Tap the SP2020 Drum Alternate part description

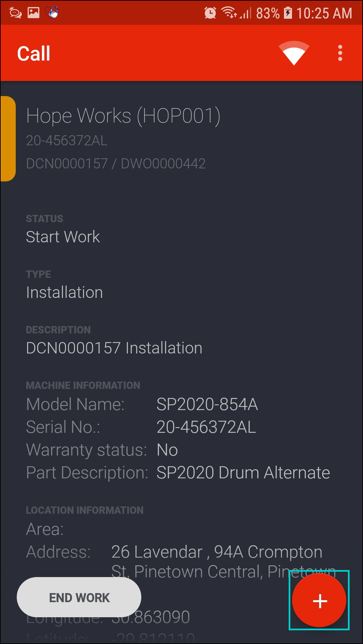[x=243, y=473]
